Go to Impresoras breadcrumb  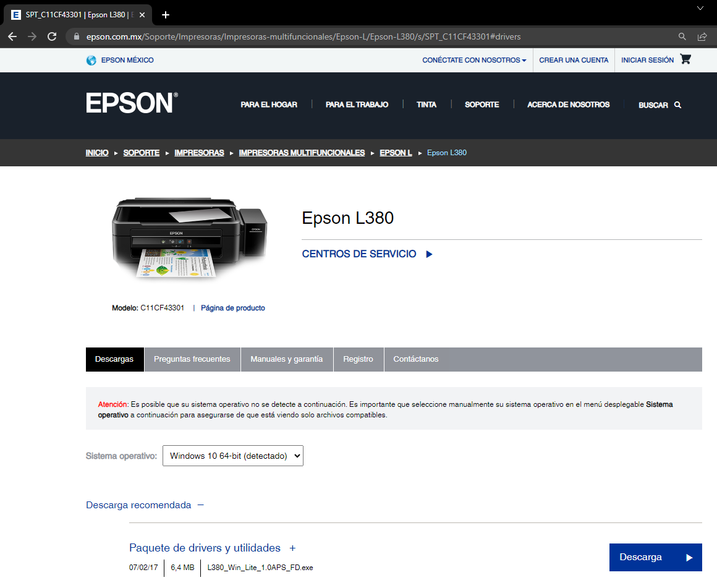pos(199,153)
